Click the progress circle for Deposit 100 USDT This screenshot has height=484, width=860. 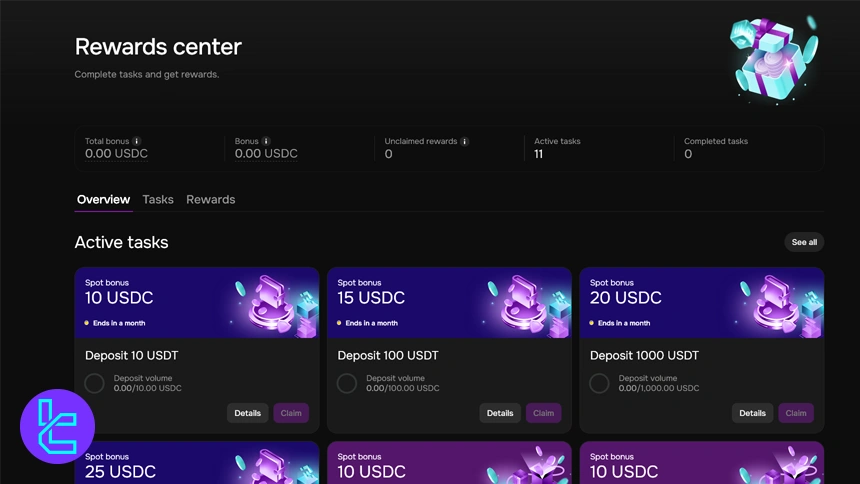(x=347, y=383)
